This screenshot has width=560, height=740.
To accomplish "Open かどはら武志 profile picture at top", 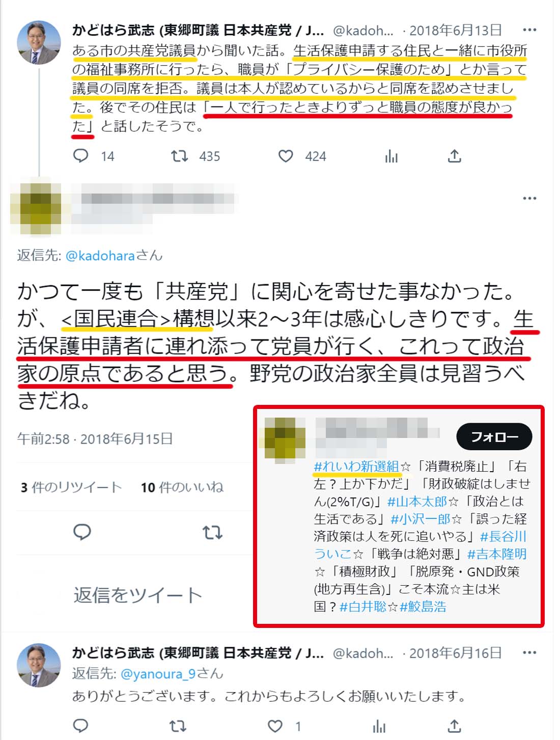I will pos(39,43).
